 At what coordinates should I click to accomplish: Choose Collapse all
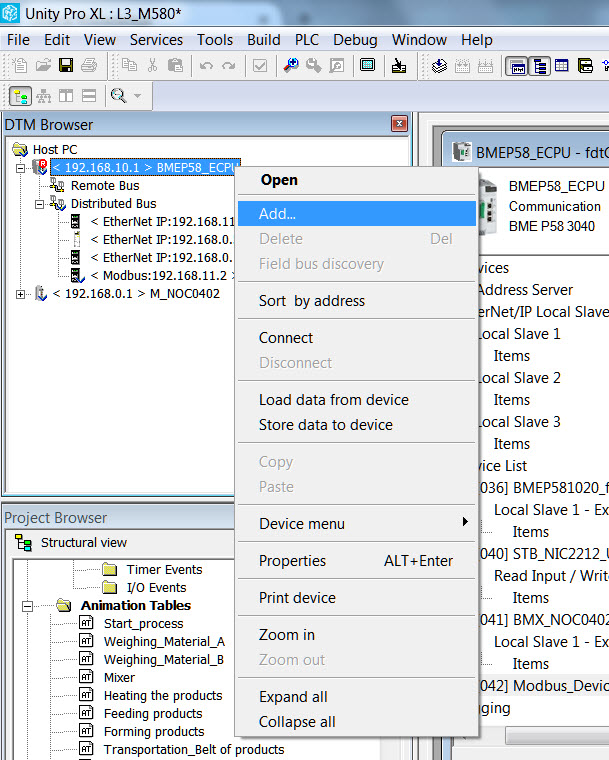click(x=357, y=722)
